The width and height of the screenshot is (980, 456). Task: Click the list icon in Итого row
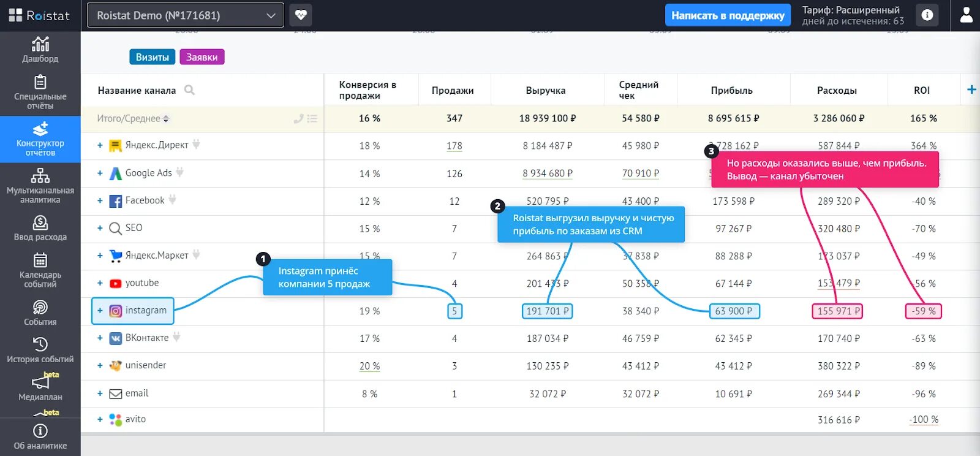pyautogui.click(x=312, y=119)
